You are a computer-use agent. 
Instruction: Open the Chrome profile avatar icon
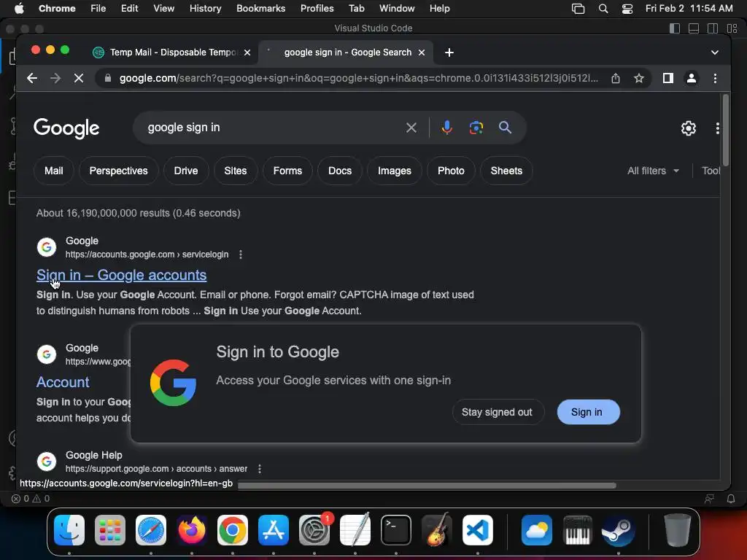click(692, 78)
